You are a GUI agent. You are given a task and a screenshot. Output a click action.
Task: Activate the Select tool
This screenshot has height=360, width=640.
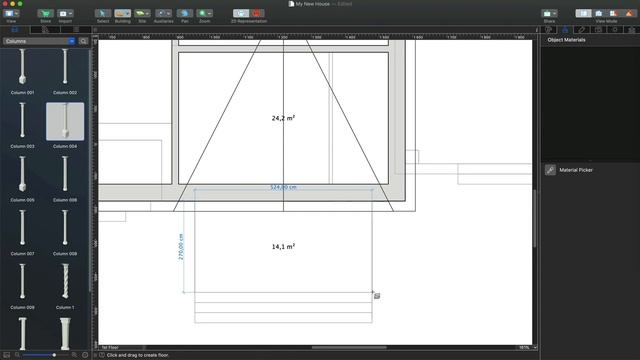click(x=103, y=13)
